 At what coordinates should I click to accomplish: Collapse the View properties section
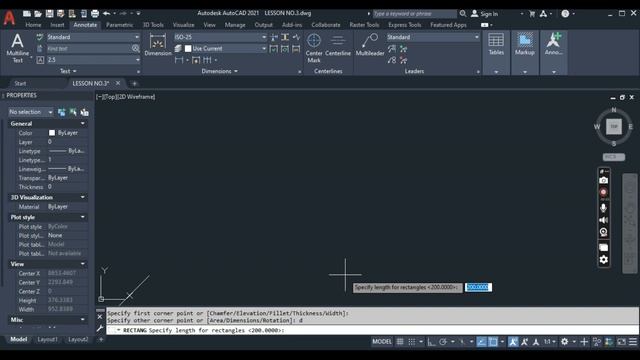83,264
